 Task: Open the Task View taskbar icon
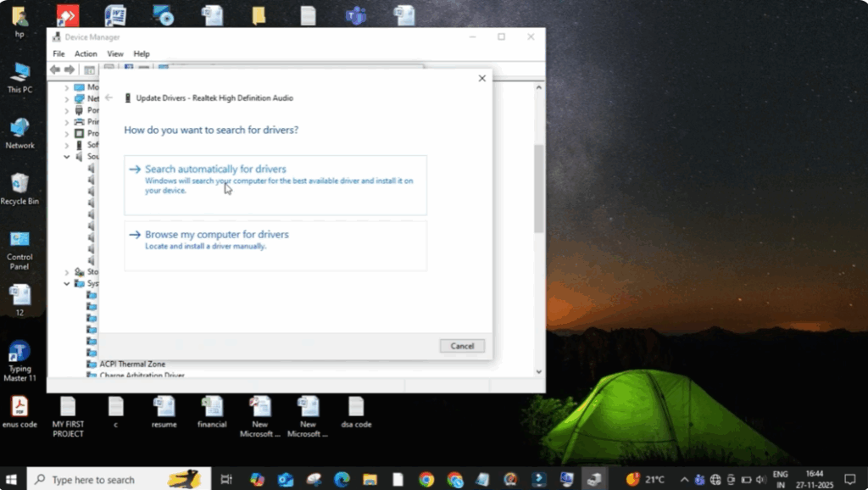coord(225,479)
